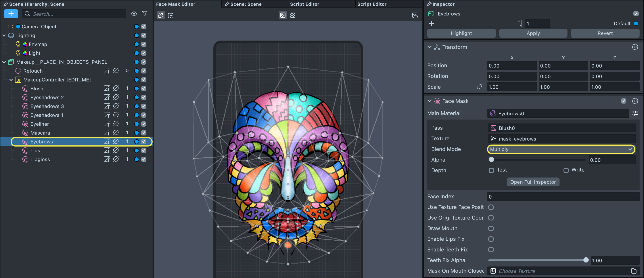The height and width of the screenshot is (278, 644).
Task: Click the hierarchy filter funnel icon
Action: pyautogui.click(x=144, y=14)
